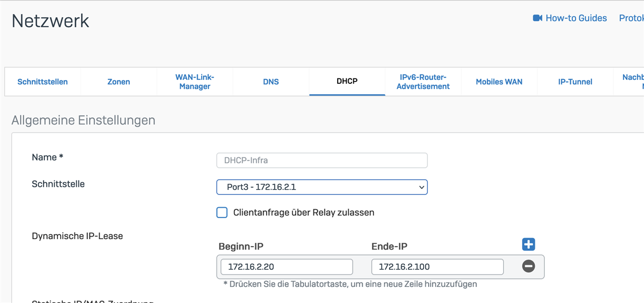This screenshot has height=303, width=644.
Task: Switch to the Schnittstellen tab
Action: (43, 82)
